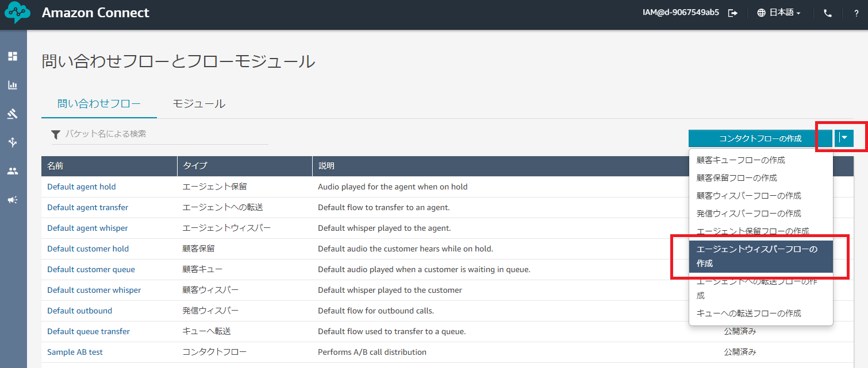Click the エージェントウィスパー type cell
868x368 pixels.
point(226,228)
